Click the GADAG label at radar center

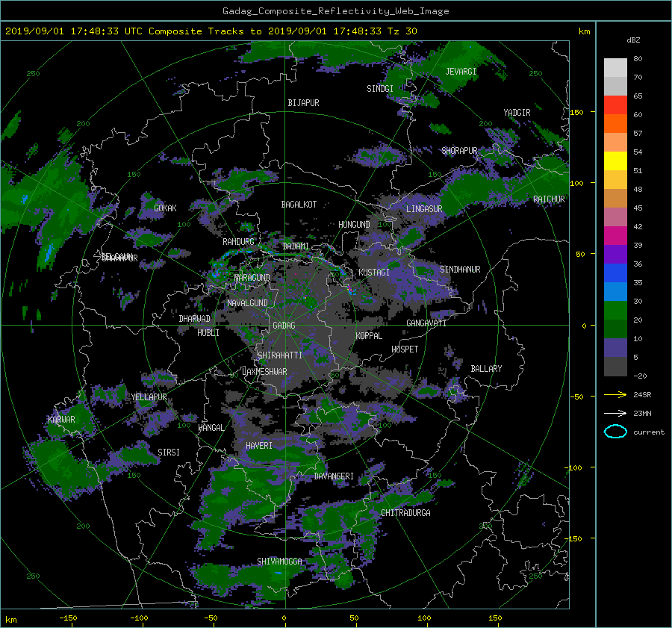tap(284, 326)
